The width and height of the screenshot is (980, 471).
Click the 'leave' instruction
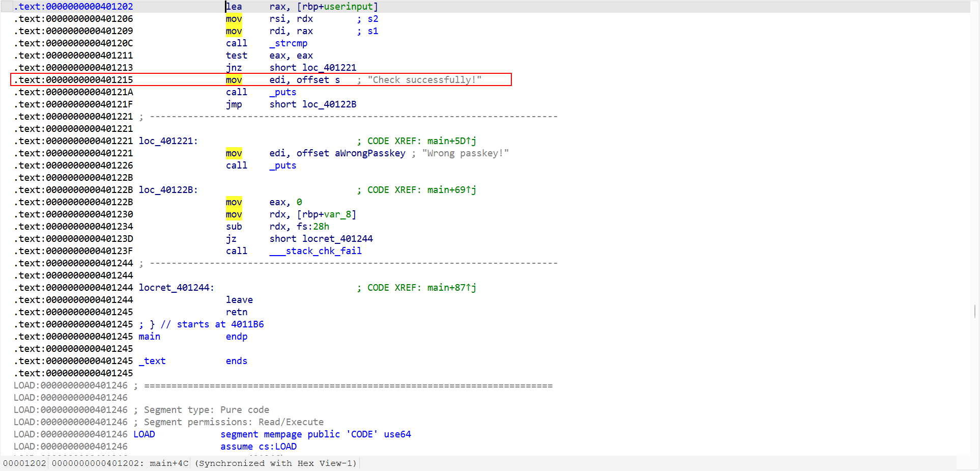click(x=239, y=300)
